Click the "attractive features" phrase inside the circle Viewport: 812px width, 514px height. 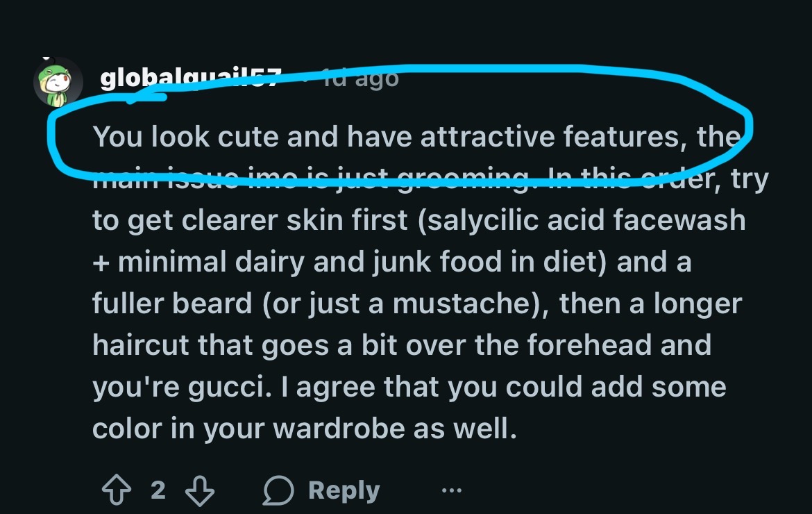point(547,136)
